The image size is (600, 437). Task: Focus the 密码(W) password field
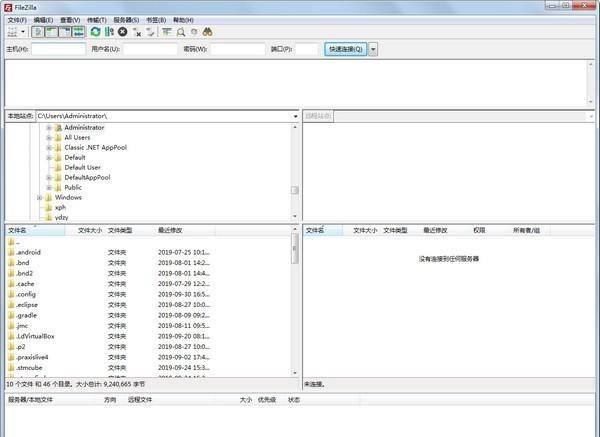(x=238, y=49)
